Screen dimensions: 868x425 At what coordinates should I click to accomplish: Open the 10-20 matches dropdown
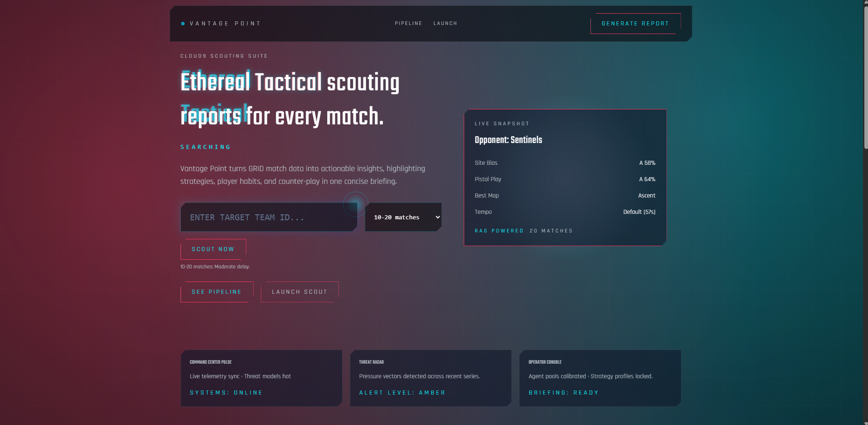coord(403,217)
